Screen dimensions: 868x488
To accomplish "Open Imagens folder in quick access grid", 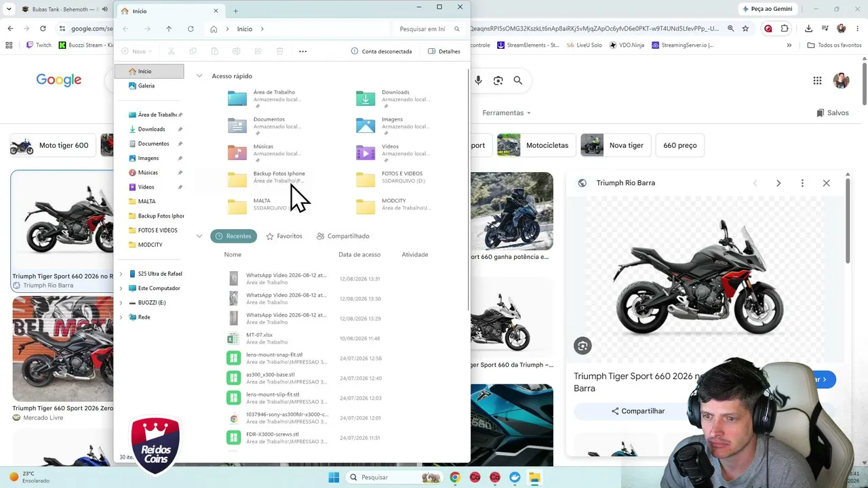I will pyautogui.click(x=395, y=126).
